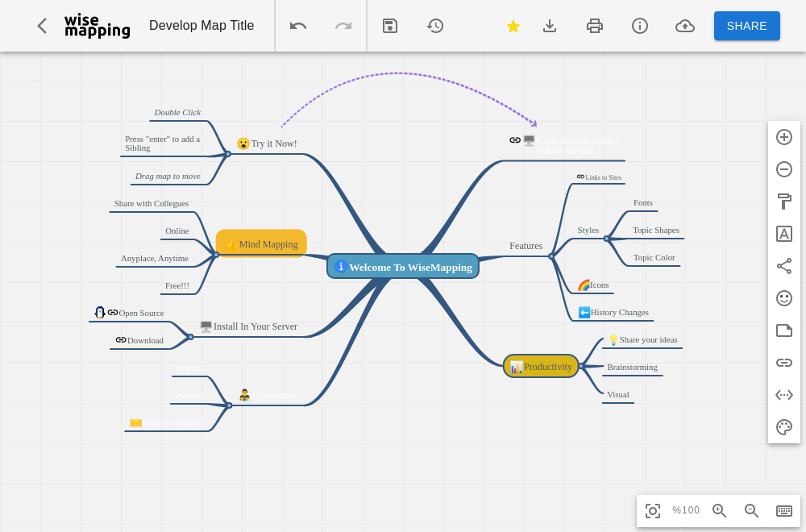Click the blue SHARE button
This screenshot has height=532, width=806.
[x=747, y=26]
